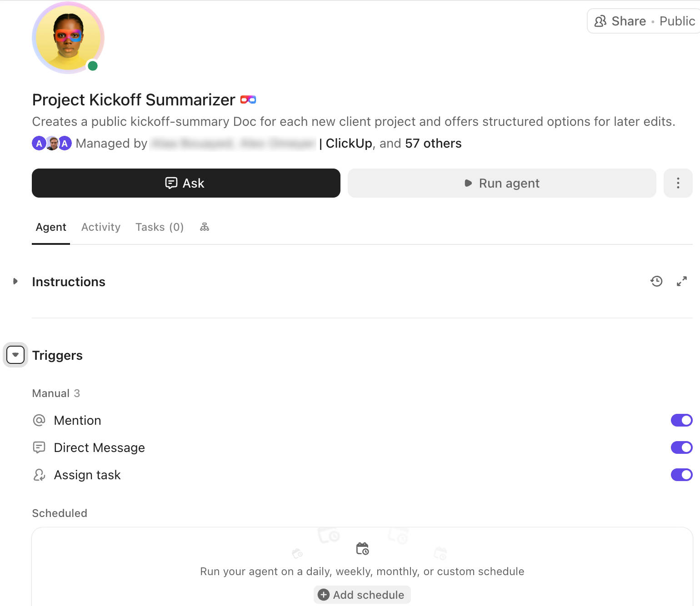Image resolution: width=700 pixels, height=606 pixels.
Task: Click the Ask chat bubble icon
Action: click(171, 183)
